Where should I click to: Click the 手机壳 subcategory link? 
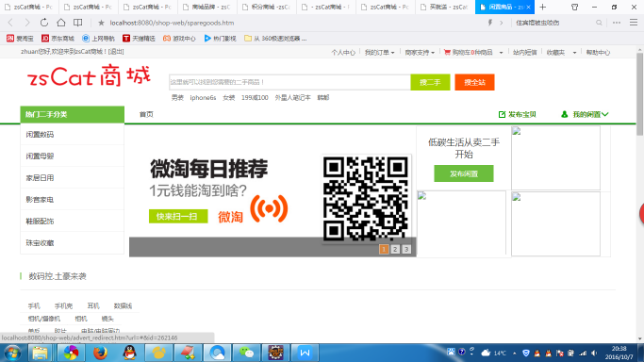(x=64, y=306)
